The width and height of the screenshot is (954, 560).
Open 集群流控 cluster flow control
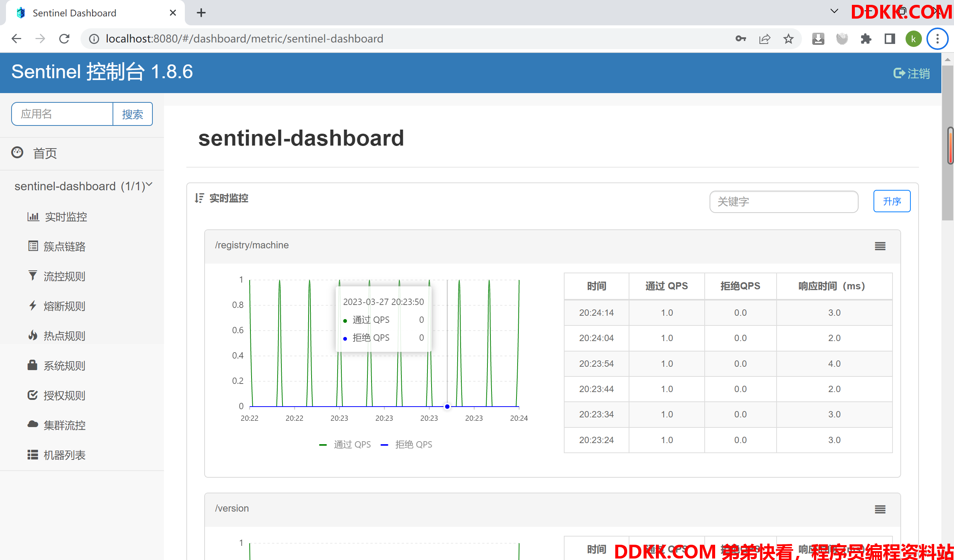pos(64,425)
